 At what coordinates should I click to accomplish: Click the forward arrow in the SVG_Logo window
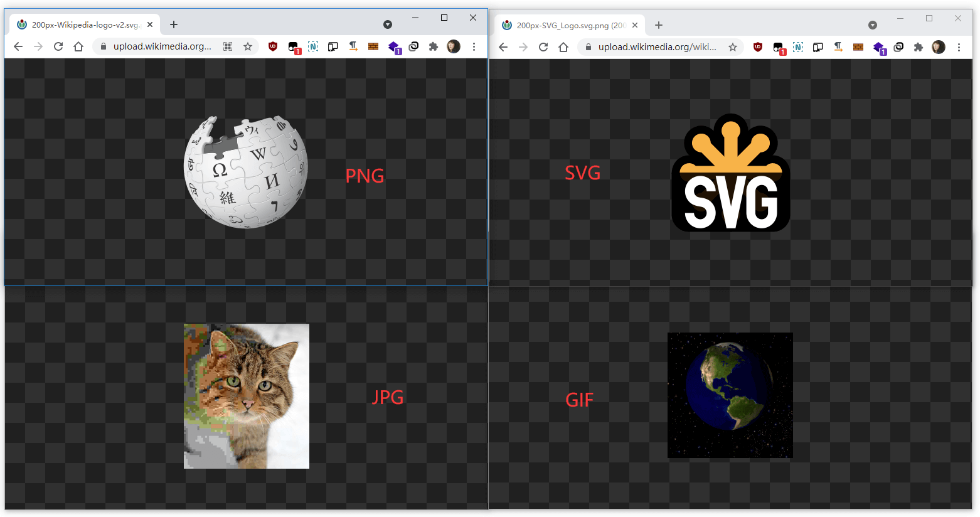(x=523, y=47)
